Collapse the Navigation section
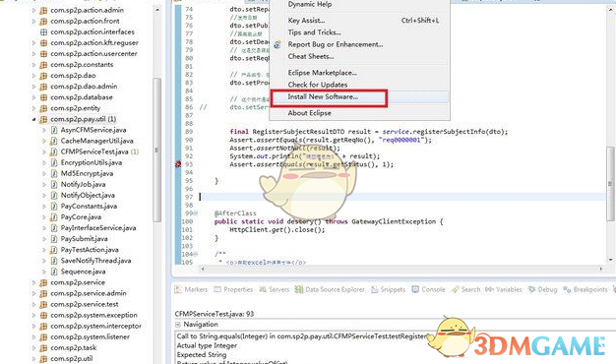 tap(177, 325)
